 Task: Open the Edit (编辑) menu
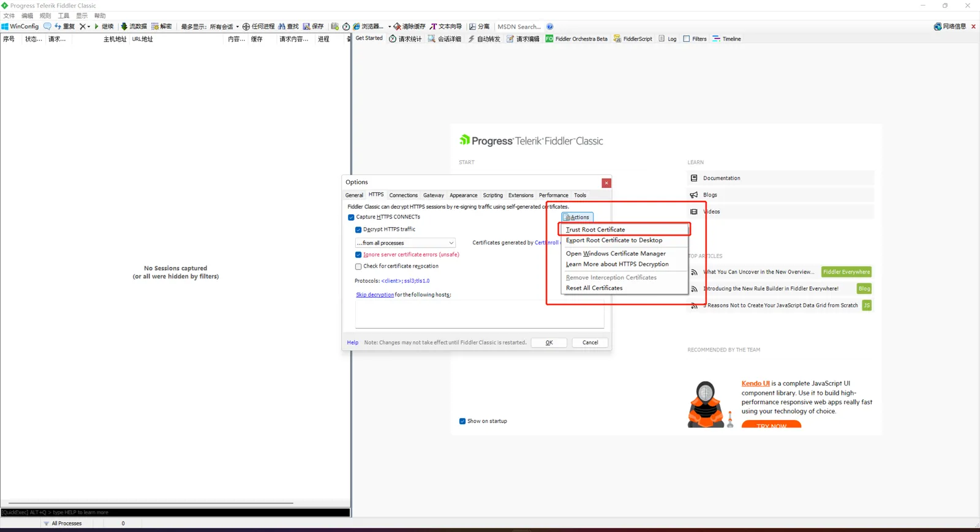coord(28,16)
